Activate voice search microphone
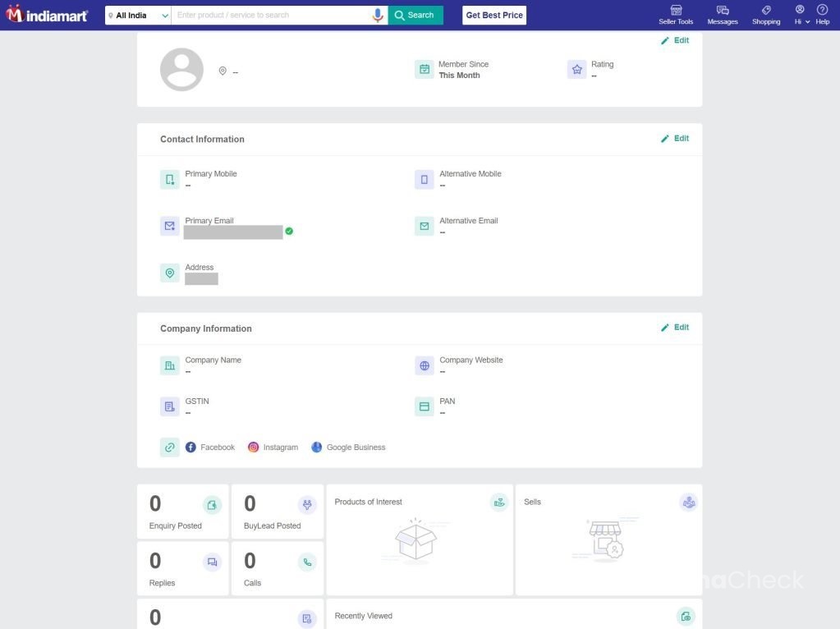The image size is (840, 629). click(x=378, y=15)
